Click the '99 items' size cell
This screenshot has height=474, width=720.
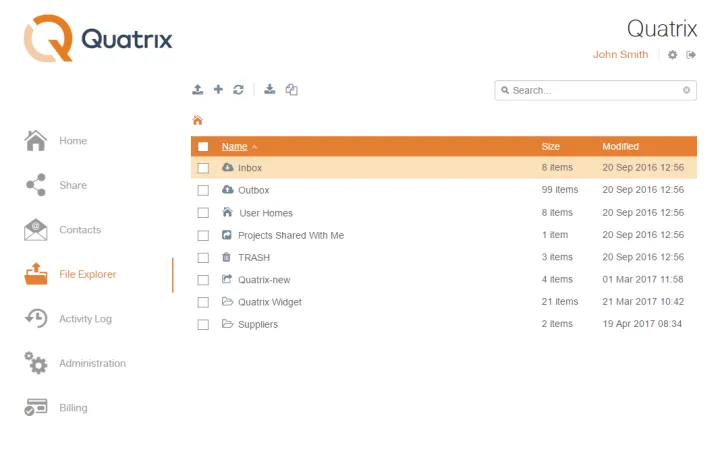point(560,190)
